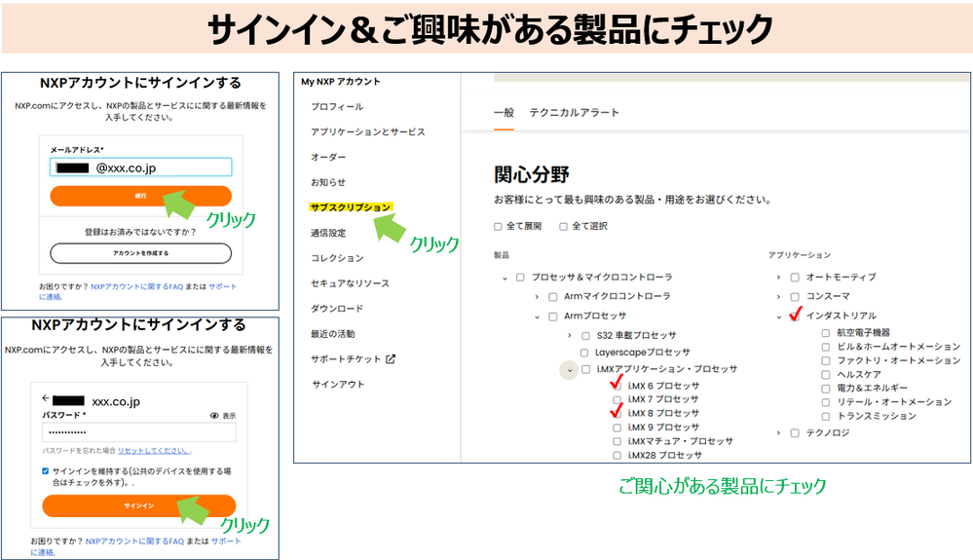This screenshot has height=560, width=973.
Task: Expand the S32 車載プロセッサ node
Action: tap(570, 335)
